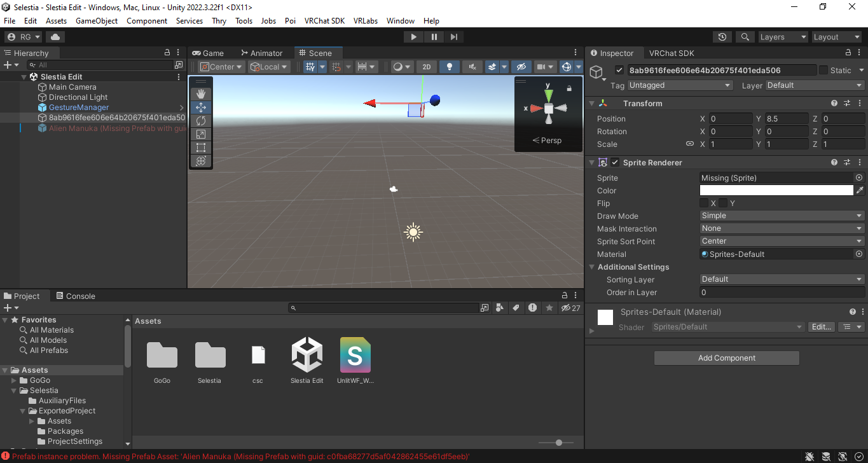Image resolution: width=868 pixels, height=463 pixels.
Task: Open Transform component help reference
Action: tap(834, 104)
